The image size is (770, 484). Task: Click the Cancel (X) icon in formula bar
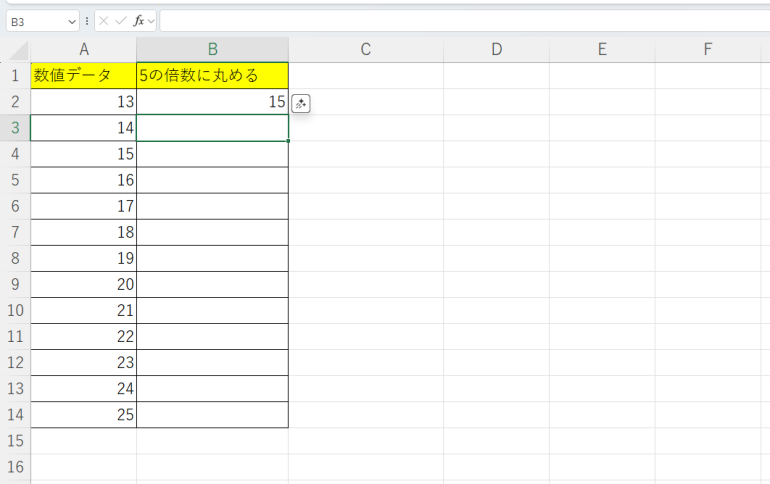click(104, 21)
